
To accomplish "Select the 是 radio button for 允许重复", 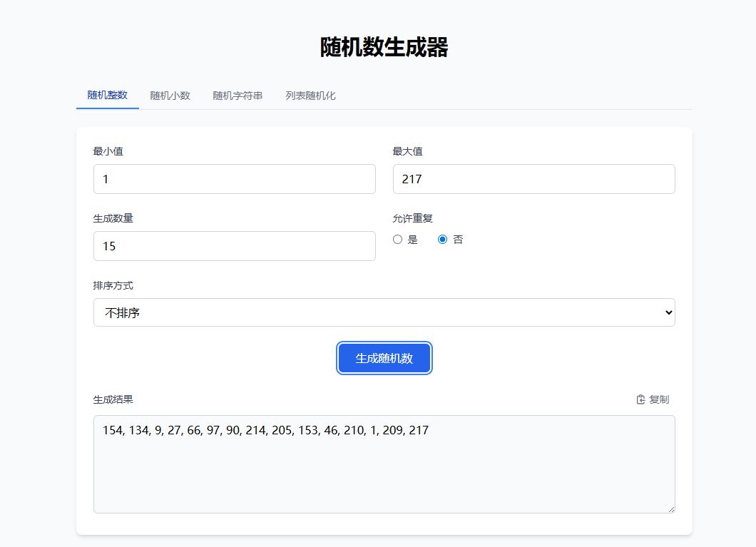I will (398, 240).
